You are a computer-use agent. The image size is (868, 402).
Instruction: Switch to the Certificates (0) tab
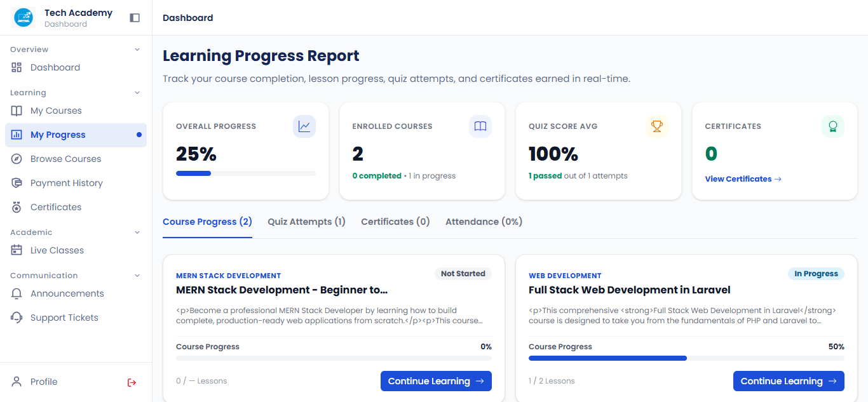click(x=395, y=222)
